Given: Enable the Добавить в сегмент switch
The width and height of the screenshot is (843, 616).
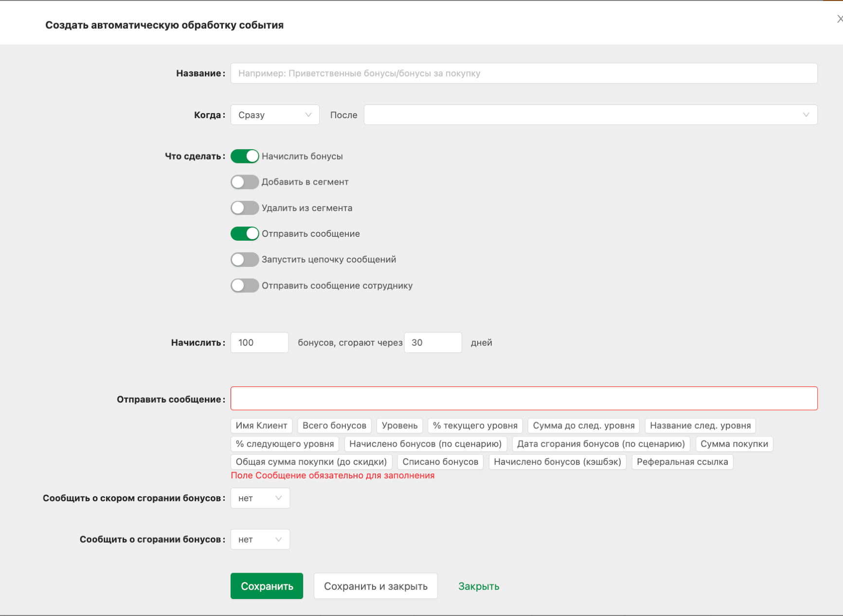Looking at the screenshot, I should tap(245, 182).
